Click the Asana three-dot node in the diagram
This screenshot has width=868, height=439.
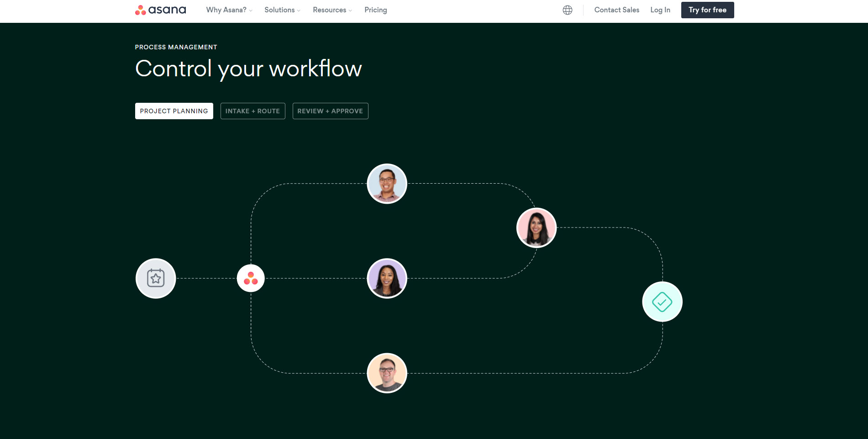tap(251, 278)
